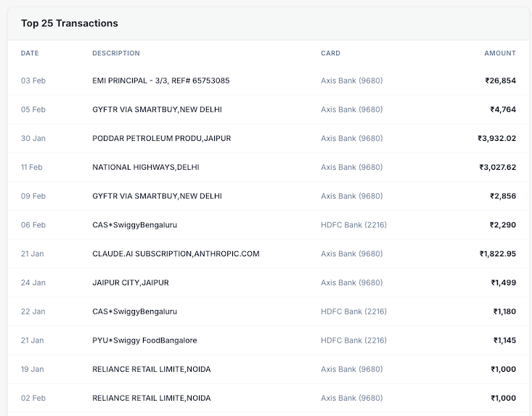Click the Description column header
Viewport: 532px width, 416px height.
[116, 53]
